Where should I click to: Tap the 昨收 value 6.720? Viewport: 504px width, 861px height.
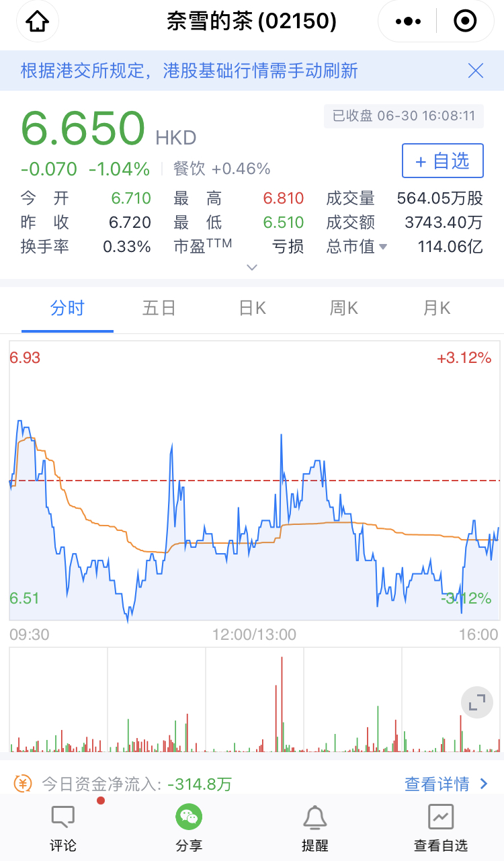pos(130,222)
